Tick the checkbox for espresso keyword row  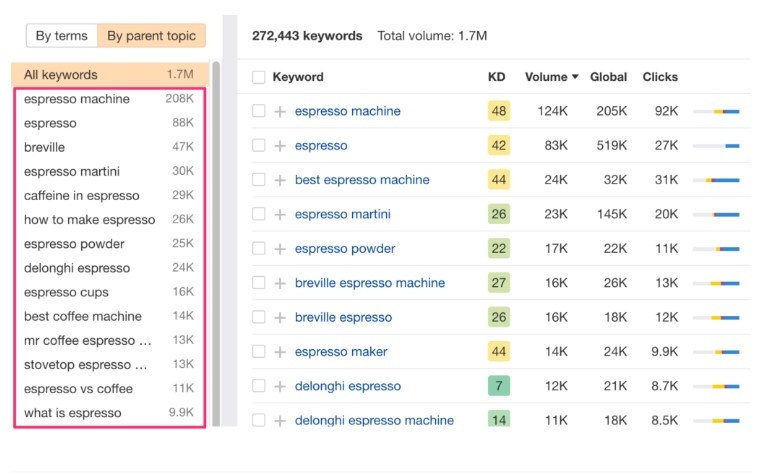click(x=259, y=146)
